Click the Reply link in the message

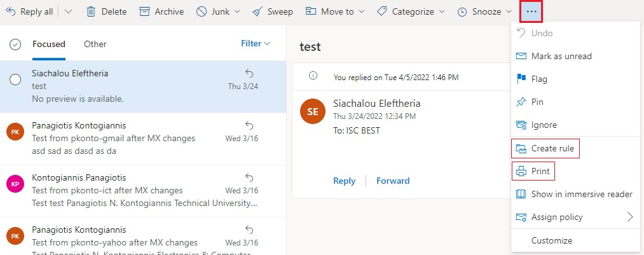click(344, 181)
